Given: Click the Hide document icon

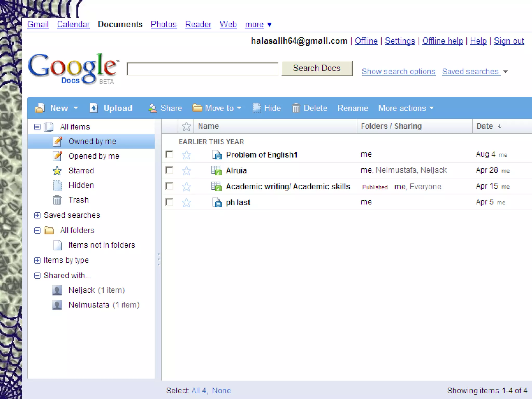Looking at the screenshot, I should click(x=257, y=108).
